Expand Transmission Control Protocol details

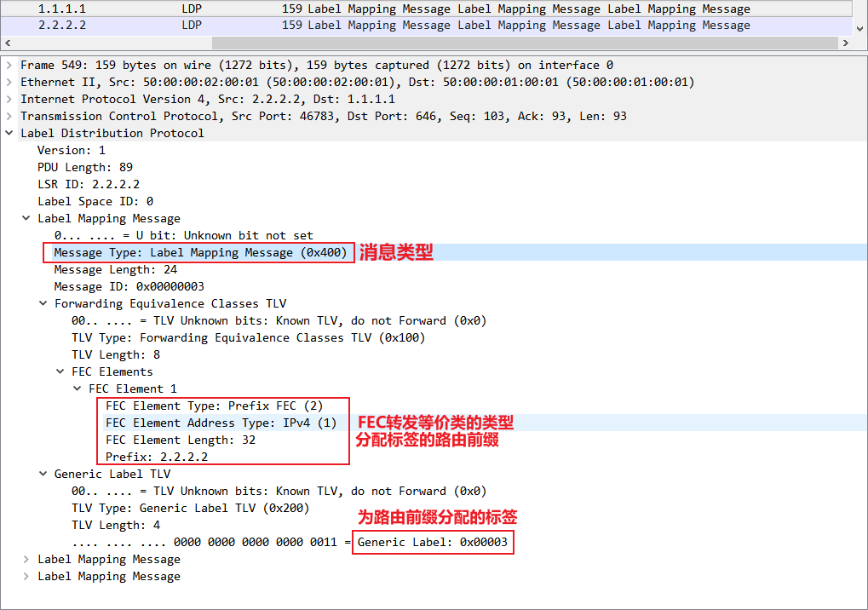click(x=9, y=116)
